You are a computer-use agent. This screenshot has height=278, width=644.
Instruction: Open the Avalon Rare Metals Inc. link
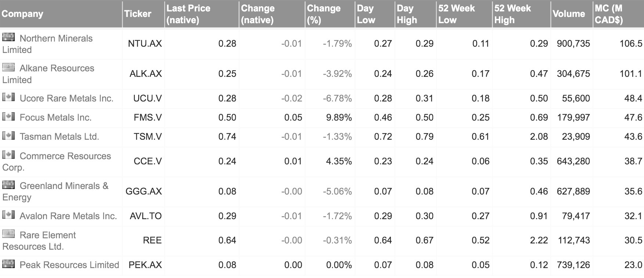tap(68, 216)
